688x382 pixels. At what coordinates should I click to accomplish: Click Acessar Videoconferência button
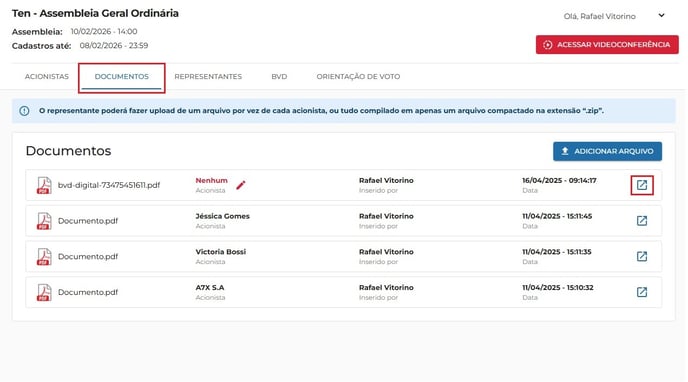pyautogui.click(x=607, y=45)
